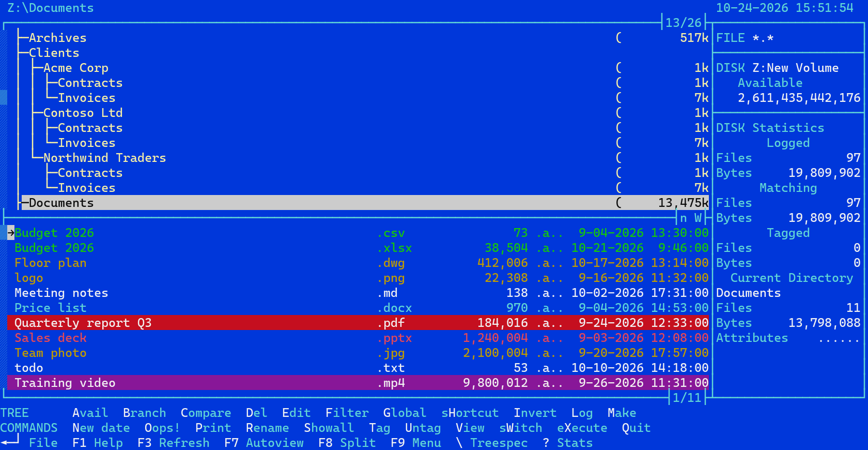Select the Clients folder in the tree

point(54,53)
